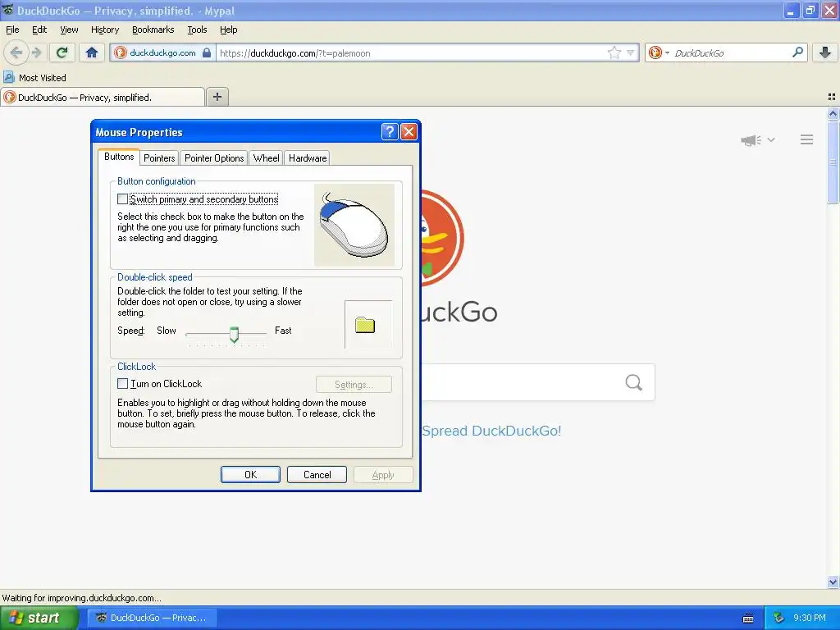Click the yellow test folder icon
The height and width of the screenshot is (630, 840).
(365, 325)
